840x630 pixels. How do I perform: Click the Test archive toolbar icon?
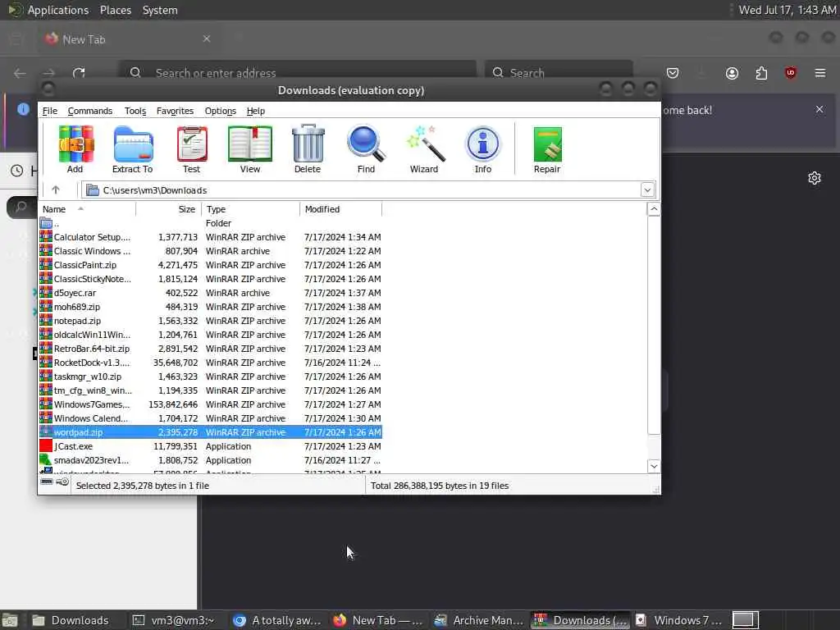192,148
